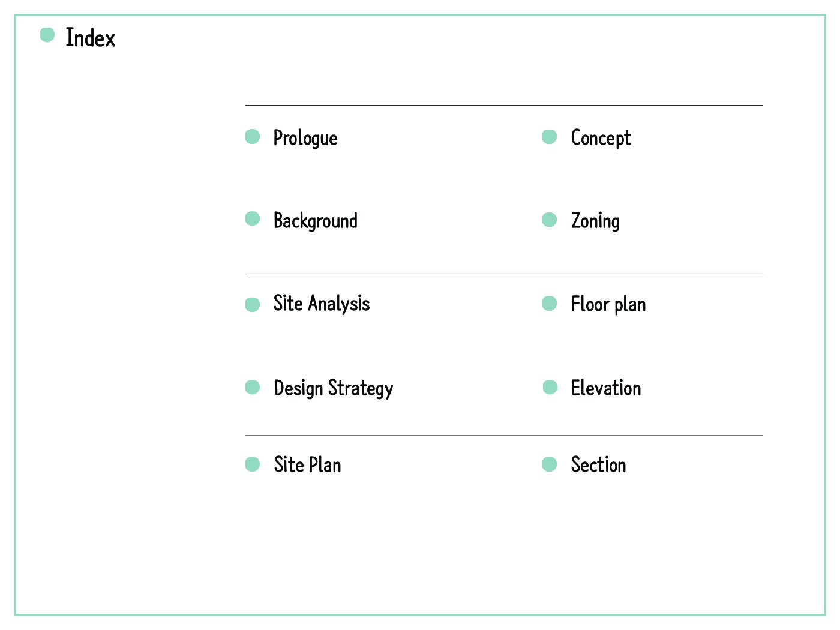Click the green dot beside Elevation
Viewport: 840px width, 630px height.
pos(550,388)
